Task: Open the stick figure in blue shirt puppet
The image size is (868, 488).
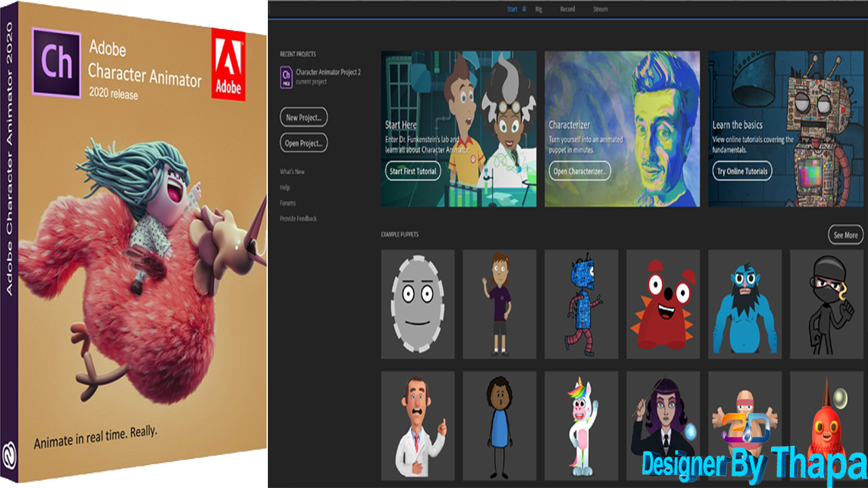Action: point(500,426)
